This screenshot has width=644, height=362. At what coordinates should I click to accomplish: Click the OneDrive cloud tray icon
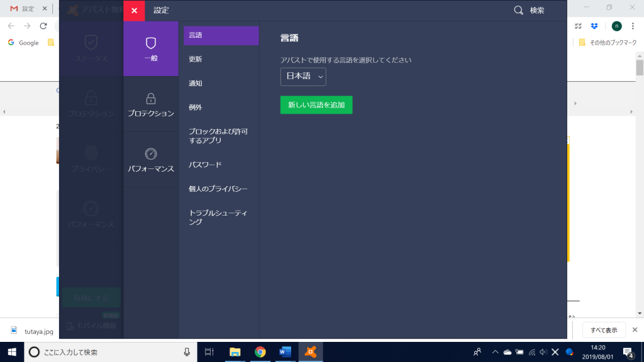(508, 352)
